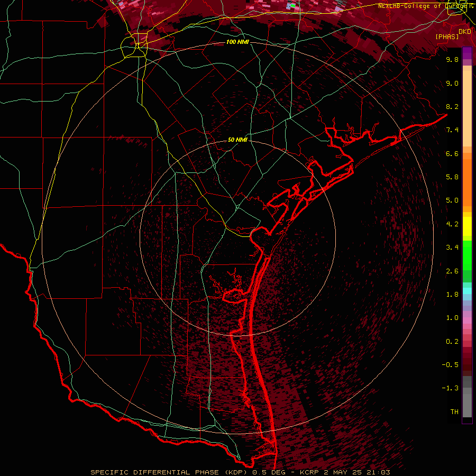
Task: Click the 7.4 value on the color scale
Action: (452, 130)
